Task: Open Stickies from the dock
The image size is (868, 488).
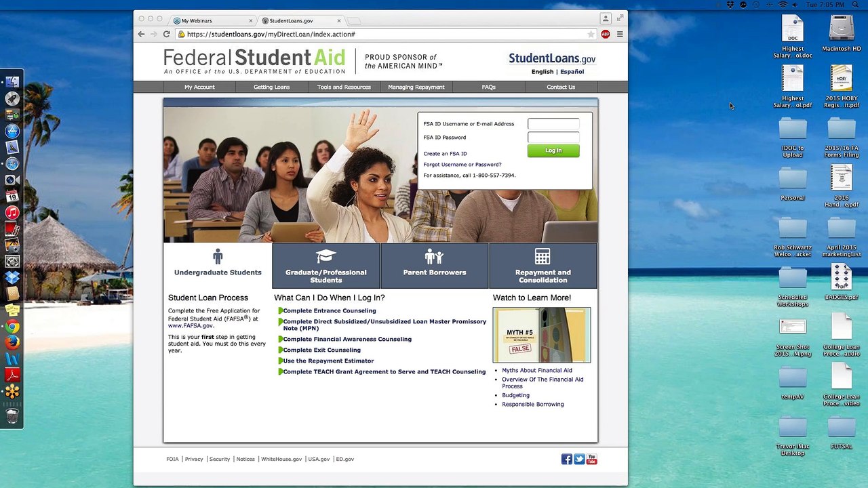Action: (x=12, y=310)
